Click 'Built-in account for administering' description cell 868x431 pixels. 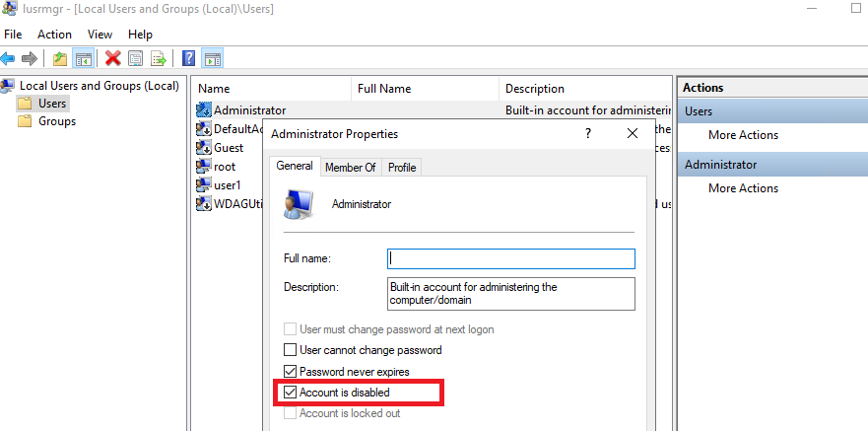(588, 110)
